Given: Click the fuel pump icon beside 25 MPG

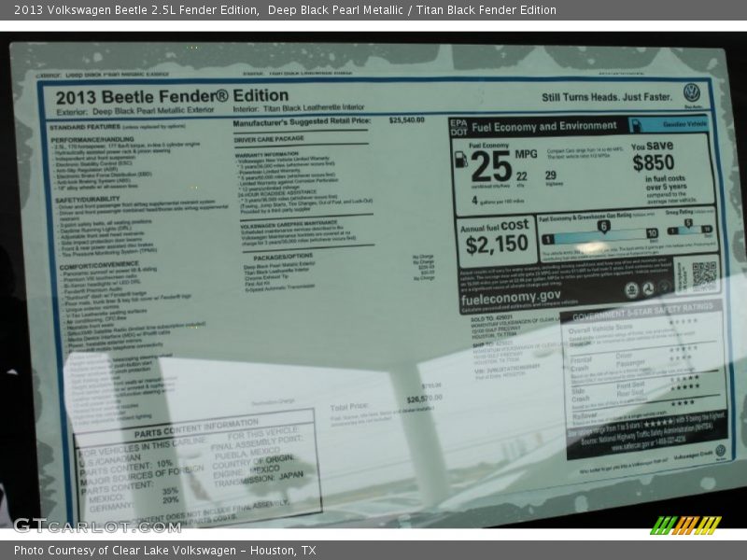Looking at the screenshot, I should 460,160.
